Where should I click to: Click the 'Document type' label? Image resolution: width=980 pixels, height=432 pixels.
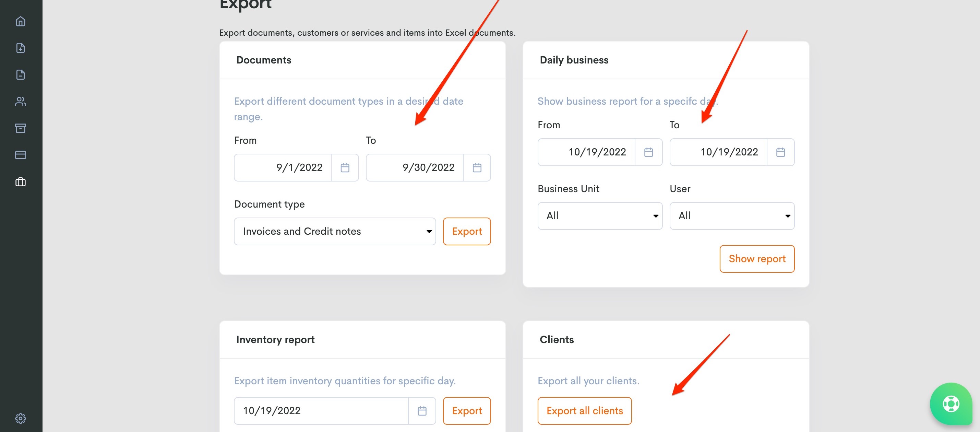click(270, 205)
